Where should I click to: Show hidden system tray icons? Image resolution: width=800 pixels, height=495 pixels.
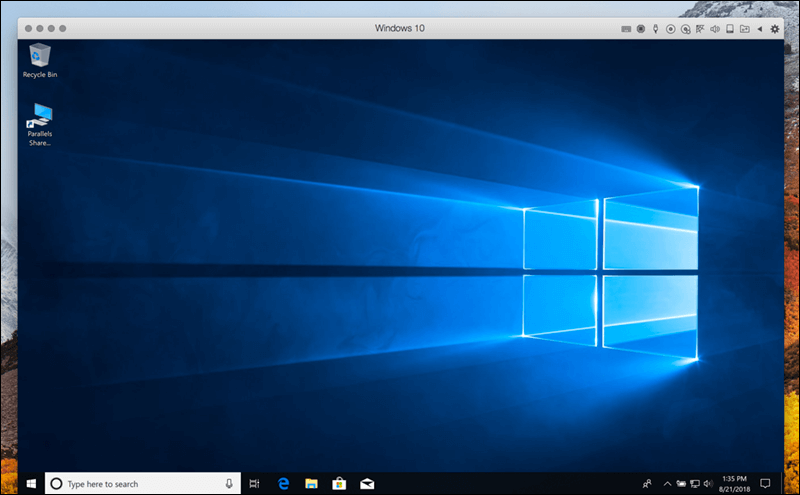click(x=667, y=483)
